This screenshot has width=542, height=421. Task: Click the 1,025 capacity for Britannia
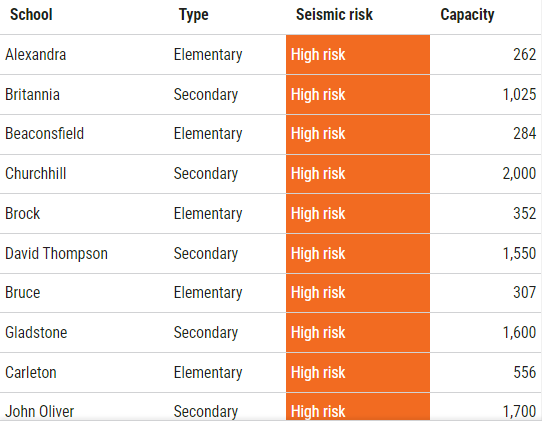click(519, 94)
